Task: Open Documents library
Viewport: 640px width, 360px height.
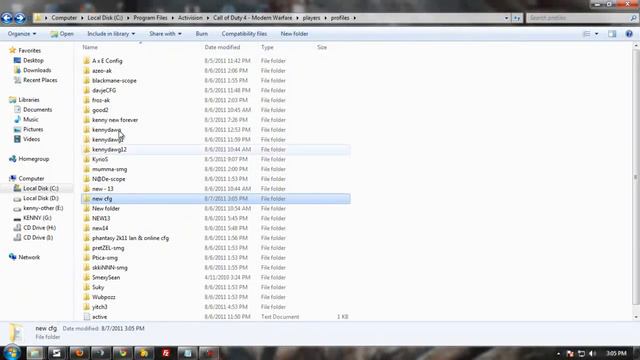Action: [37, 109]
